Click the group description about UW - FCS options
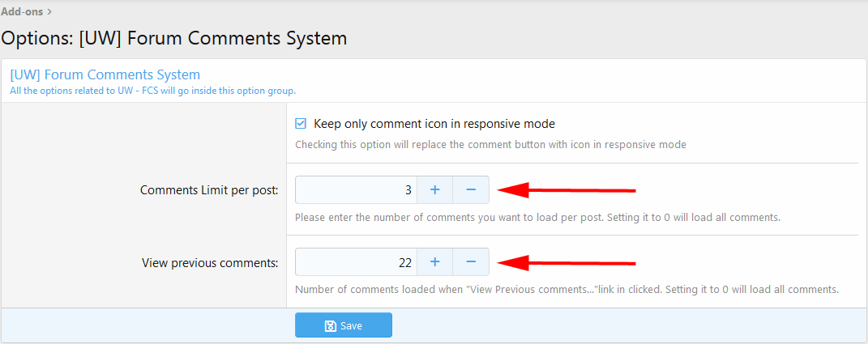Image resolution: width=868 pixels, height=344 pixels. tap(152, 91)
